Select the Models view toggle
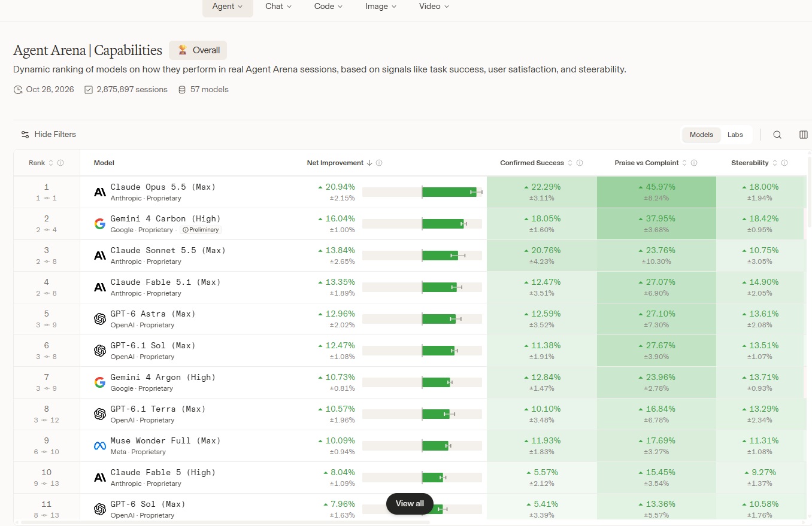The height and width of the screenshot is (526, 812). click(701, 135)
